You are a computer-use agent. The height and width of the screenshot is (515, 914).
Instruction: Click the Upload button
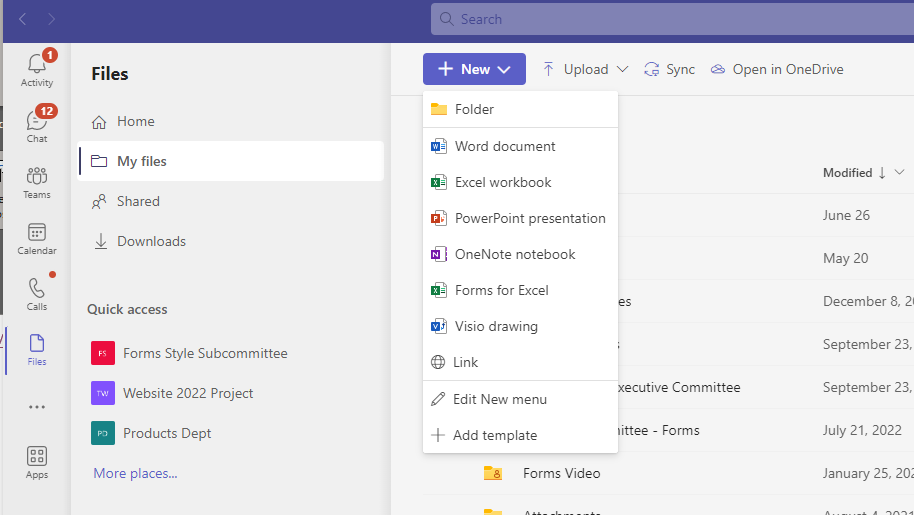click(576, 69)
